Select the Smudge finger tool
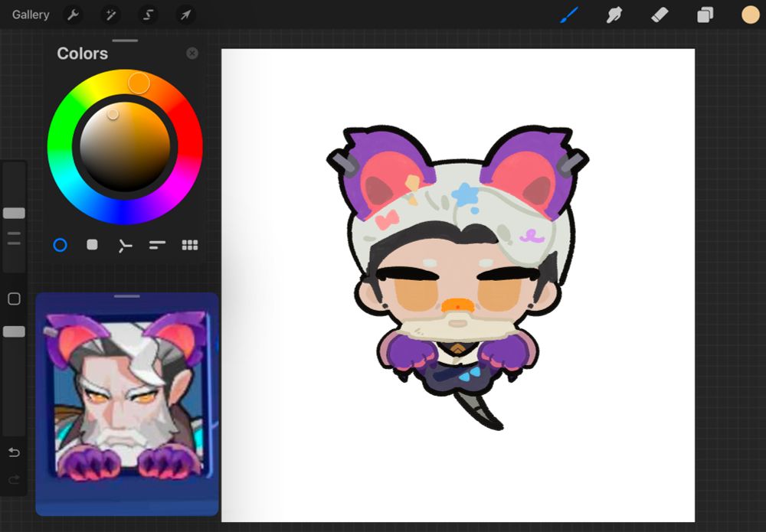Screen dimensions: 766x532 tap(614, 15)
